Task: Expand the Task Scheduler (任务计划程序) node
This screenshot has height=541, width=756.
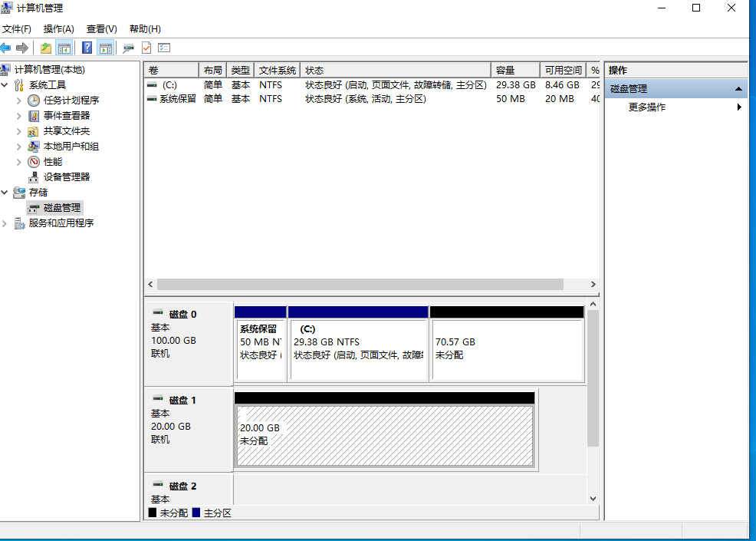Action: [x=19, y=101]
